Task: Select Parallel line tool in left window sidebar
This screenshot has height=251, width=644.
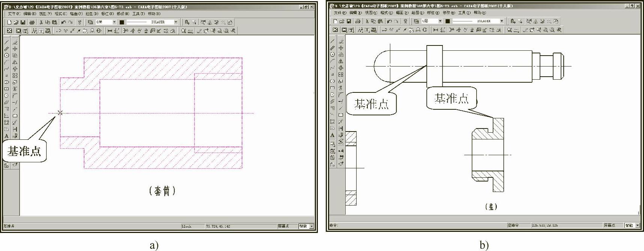Action: click(x=7, y=48)
